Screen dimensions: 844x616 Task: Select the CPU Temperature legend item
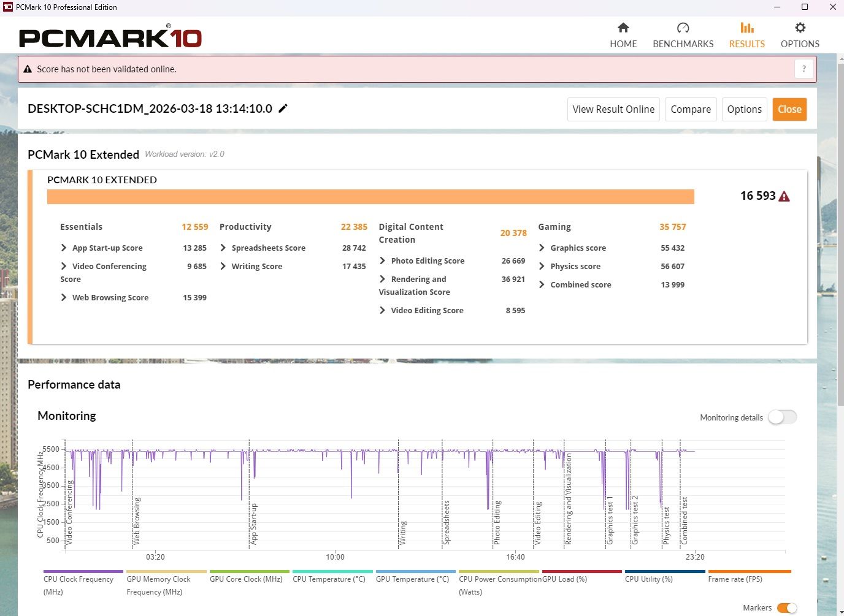point(329,579)
